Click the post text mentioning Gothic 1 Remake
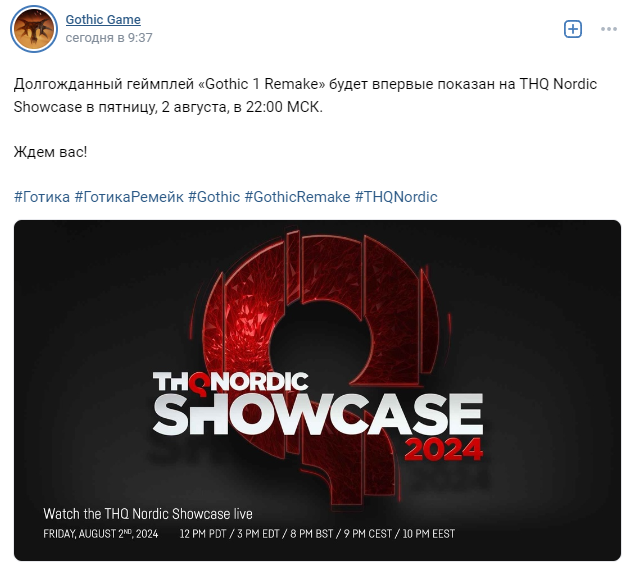This screenshot has height=576, width=634. pyautogui.click(x=305, y=95)
